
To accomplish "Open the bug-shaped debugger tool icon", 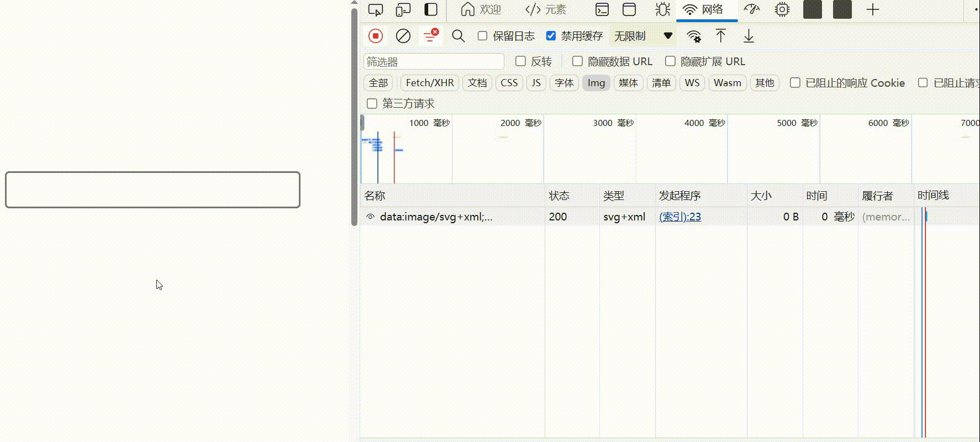I will point(662,10).
